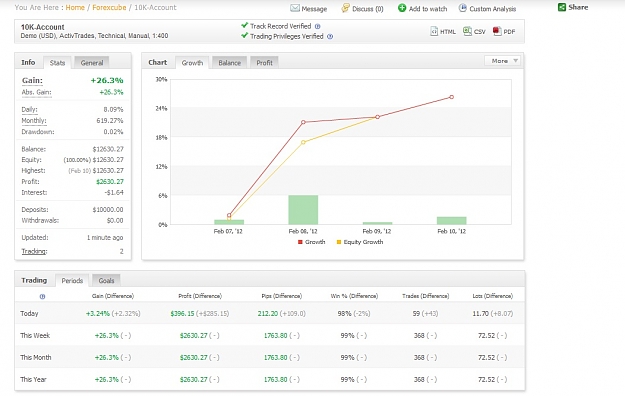Click the $10000.00 Deposits value

108,210
